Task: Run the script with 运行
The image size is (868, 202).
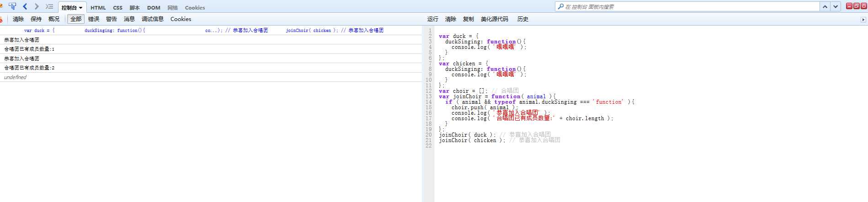Action: click(x=433, y=19)
